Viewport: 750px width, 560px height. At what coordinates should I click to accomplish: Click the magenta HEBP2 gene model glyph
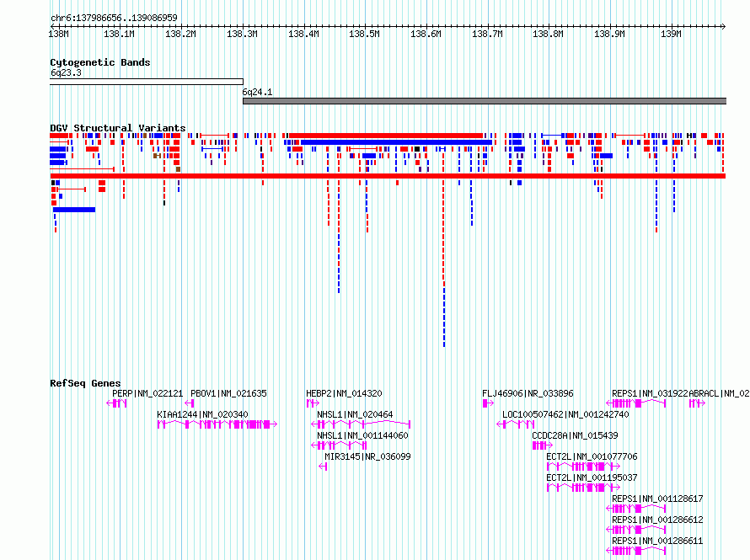click(x=313, y=403)
